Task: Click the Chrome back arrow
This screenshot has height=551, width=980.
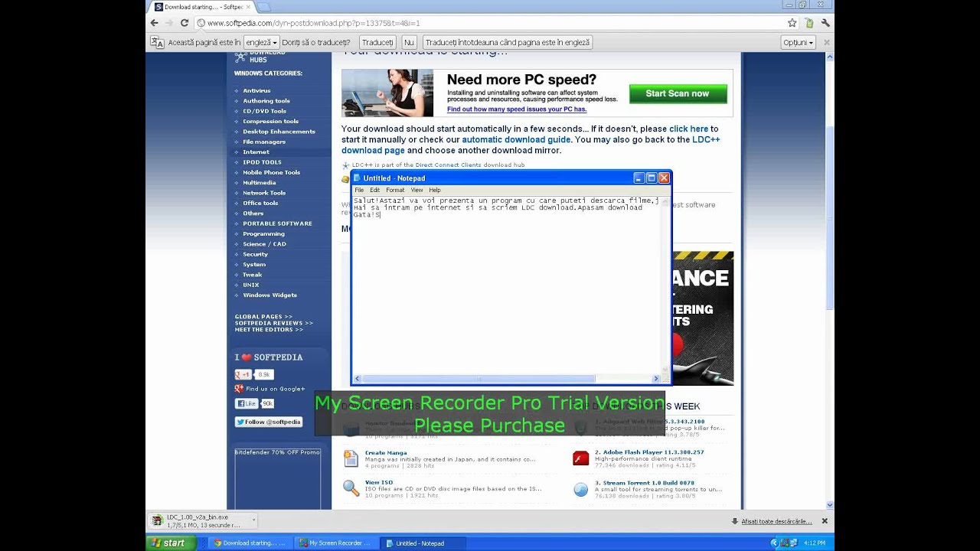Action: click(155, 23)
